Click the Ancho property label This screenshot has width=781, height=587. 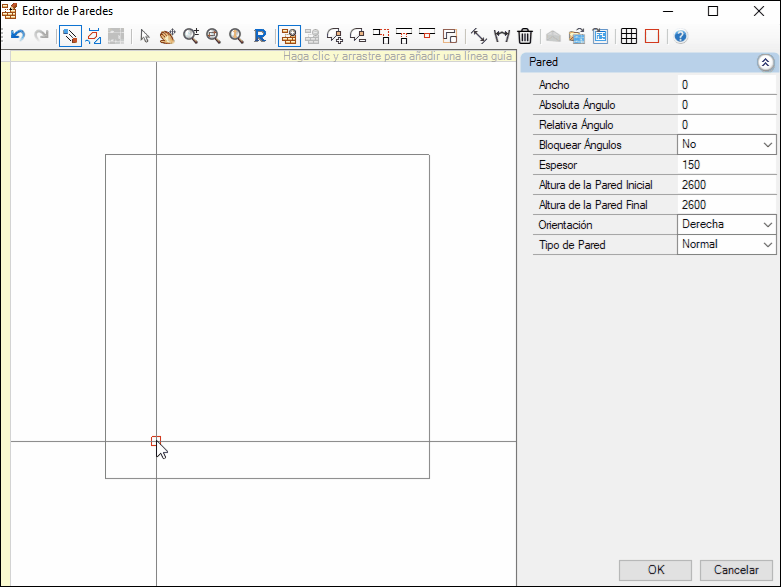pyautogui.click(x=554, y=85)
